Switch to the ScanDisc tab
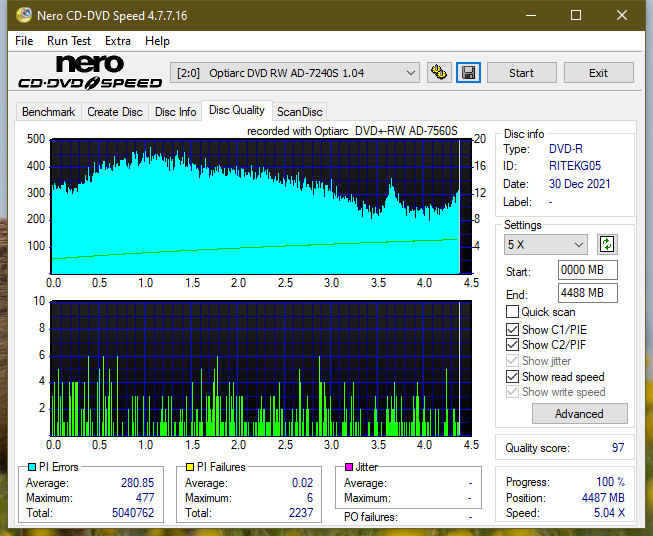 (299, 112)
